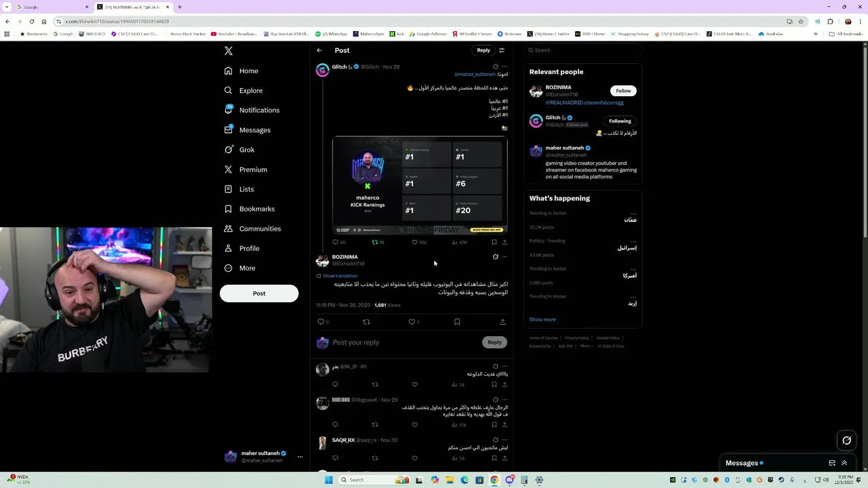This screenshot has width=868, height=488.
Task: Compose new message icon in Messages drawer
Action: [832, 463]
